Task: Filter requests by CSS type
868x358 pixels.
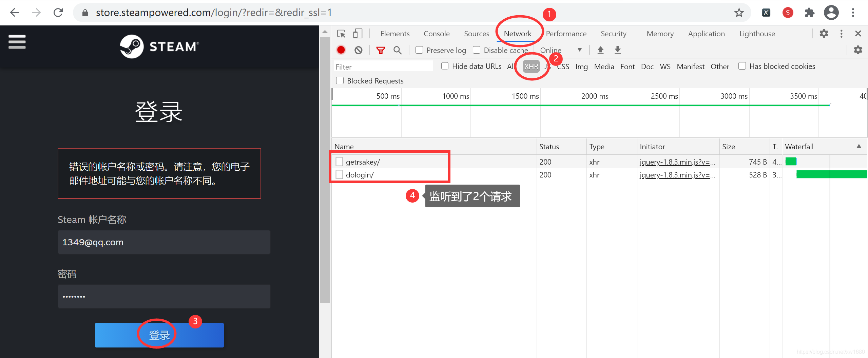Action: click(x=563, y=67)
